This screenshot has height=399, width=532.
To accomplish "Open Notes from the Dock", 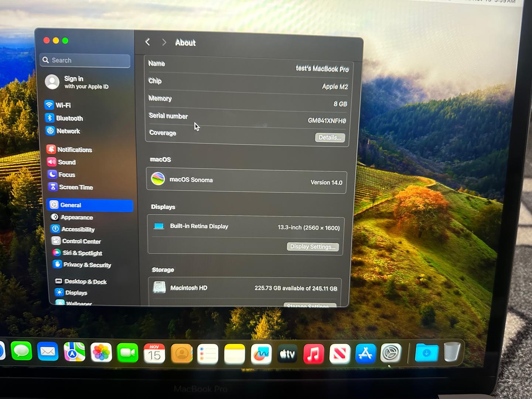I will [x=235, y=354].
